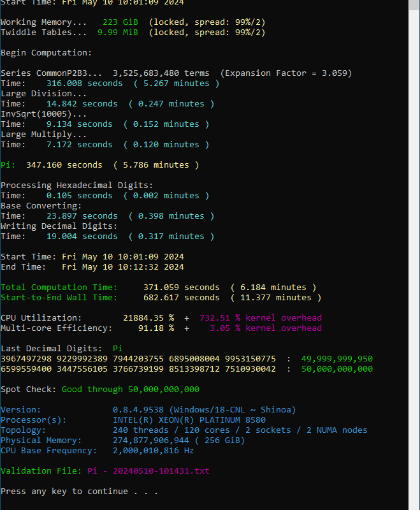
Task: Click 'Good through 50,000,000,000' spot check result
Action: [131, 390]
